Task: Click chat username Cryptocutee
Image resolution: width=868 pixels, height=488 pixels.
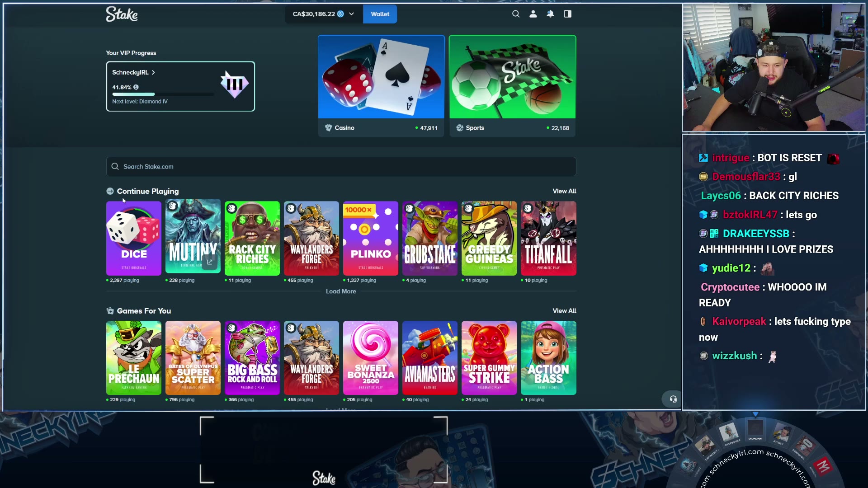Action: (730, 287)
